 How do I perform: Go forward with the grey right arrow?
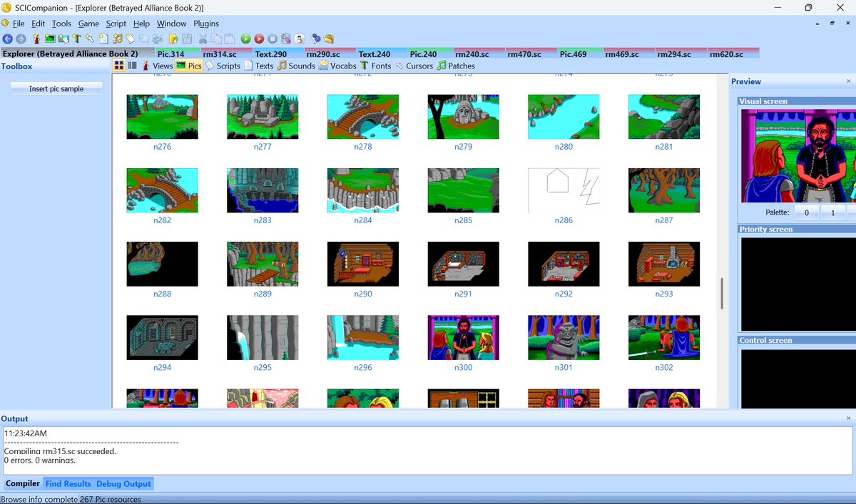click(20, 38)
